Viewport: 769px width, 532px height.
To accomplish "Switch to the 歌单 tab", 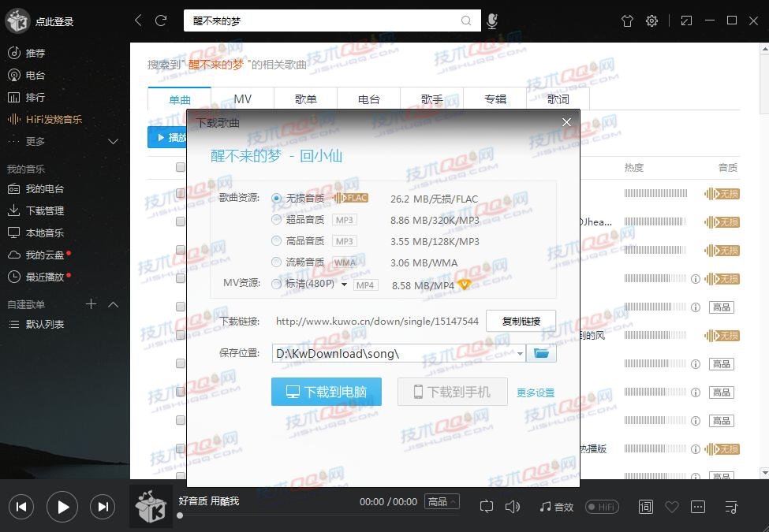I will coord(305,99).
